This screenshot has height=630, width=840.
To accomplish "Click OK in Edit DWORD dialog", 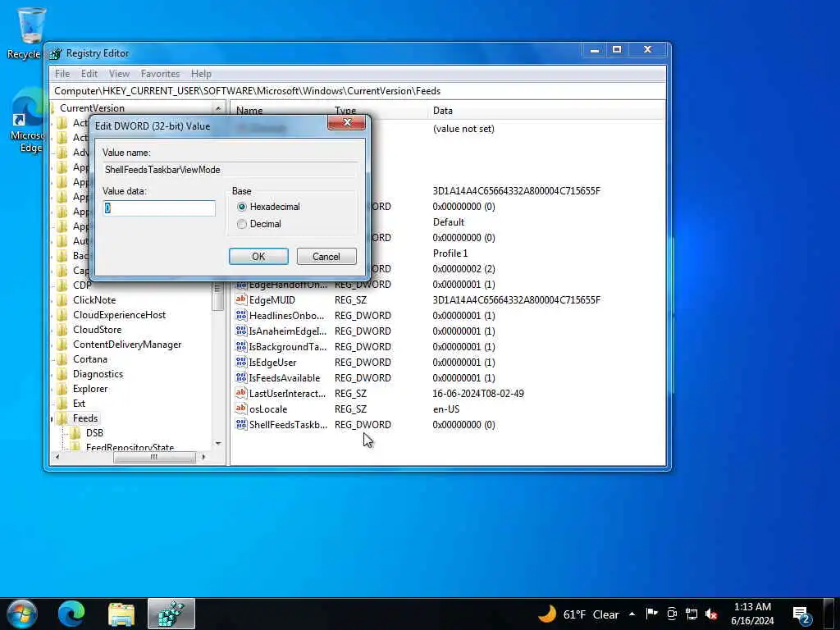I will (258, 257).
